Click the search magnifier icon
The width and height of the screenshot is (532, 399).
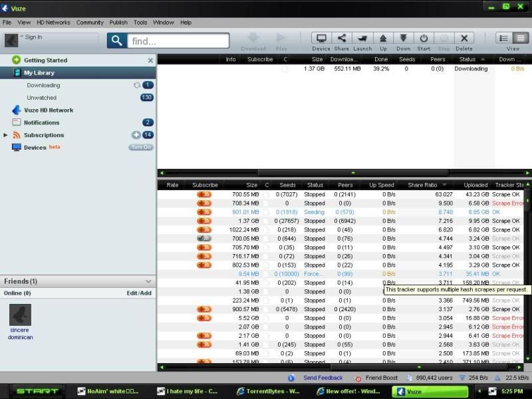click(117, 41)
